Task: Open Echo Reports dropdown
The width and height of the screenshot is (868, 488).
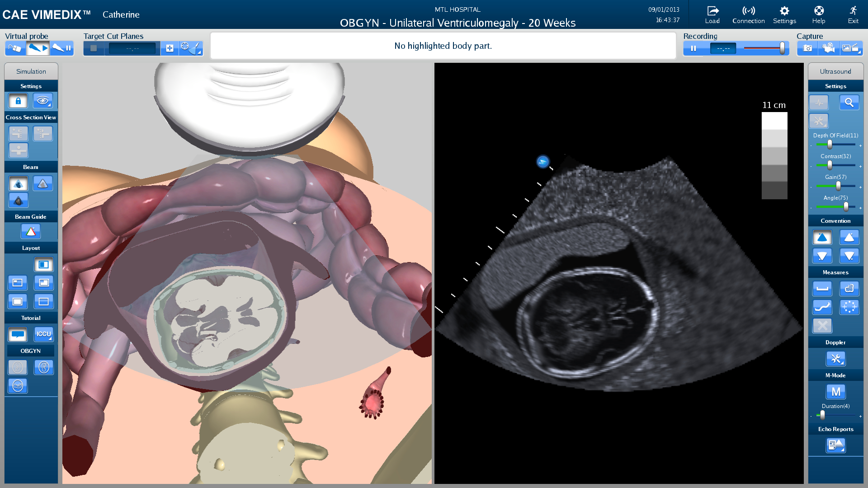Action: [x=836, y=446]
